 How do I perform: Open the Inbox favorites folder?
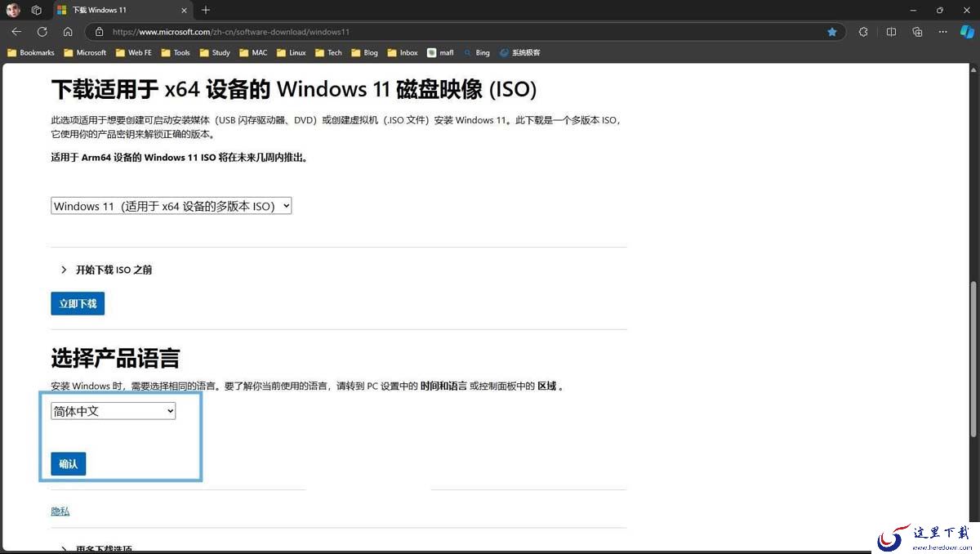[403, 52]
